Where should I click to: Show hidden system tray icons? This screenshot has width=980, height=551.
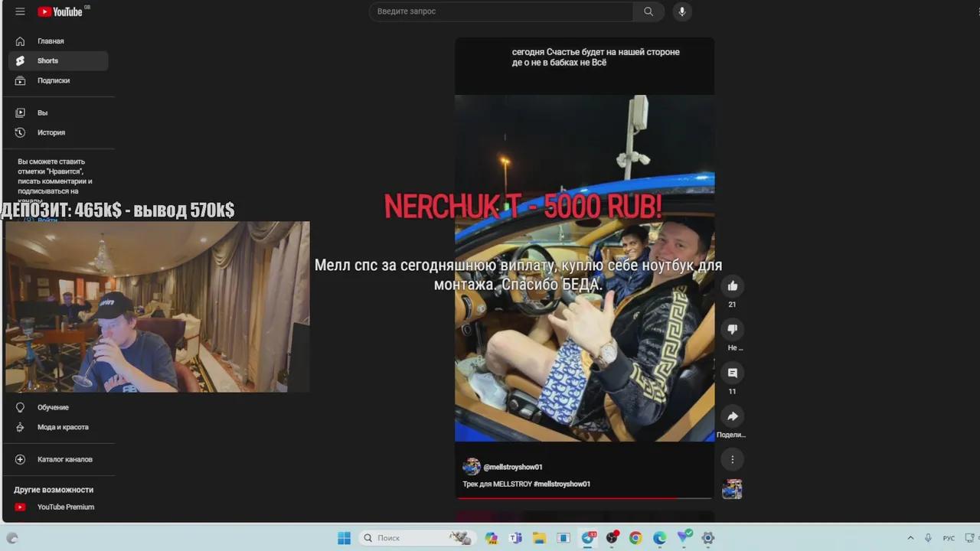coord(910,538)
